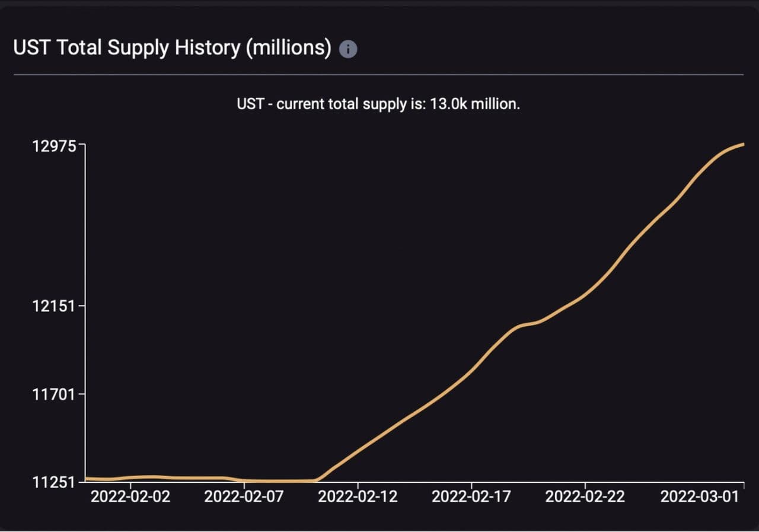759x532 pixels.
Task: Click the x-axis tick mark above 2022-02-12
Action: click(358, 485)
